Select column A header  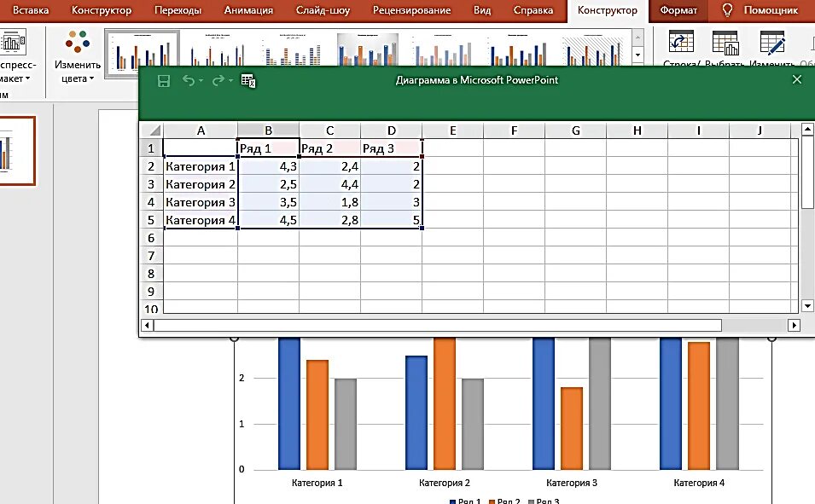201,130
